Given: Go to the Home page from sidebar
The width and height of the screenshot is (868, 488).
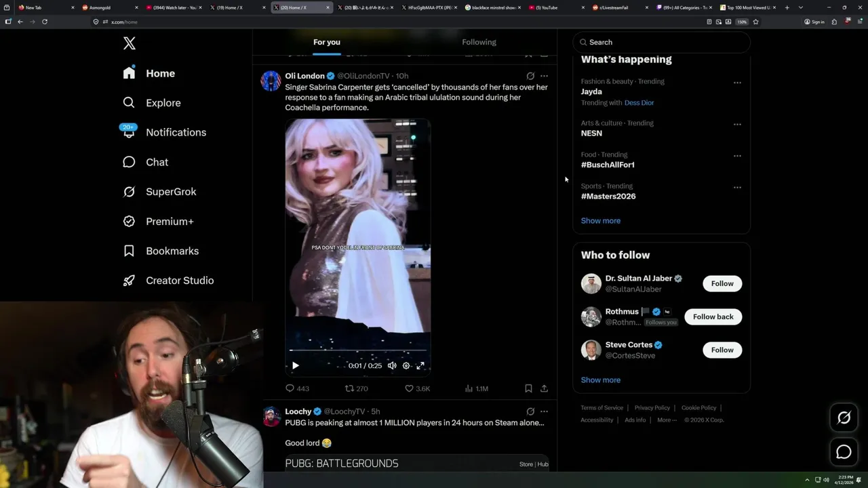Looking at the screenshot, I should 149,73.
